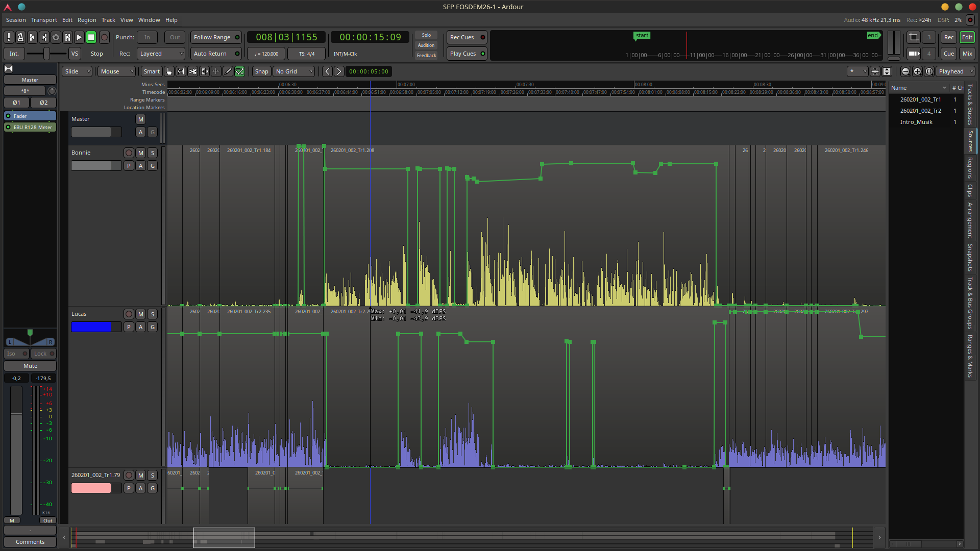980x551 pixels.
Task: Open the No Grid dropdown
Action: pos(294,71)
